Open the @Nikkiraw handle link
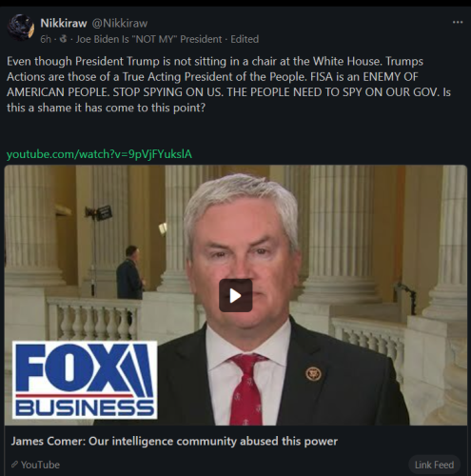Viewport: 471px width, 476px height. click(x=120, y=23)
